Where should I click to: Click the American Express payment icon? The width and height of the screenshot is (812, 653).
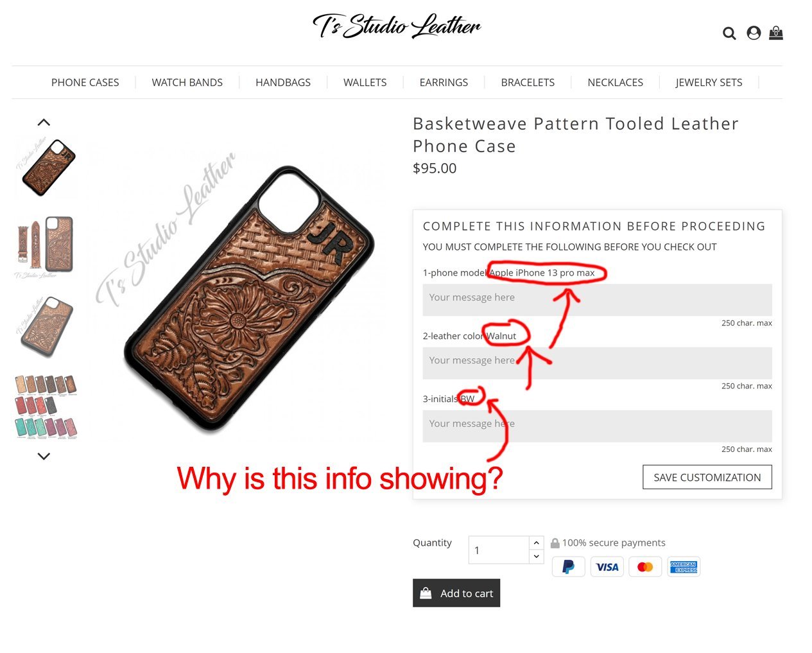[x=684, y=567]
